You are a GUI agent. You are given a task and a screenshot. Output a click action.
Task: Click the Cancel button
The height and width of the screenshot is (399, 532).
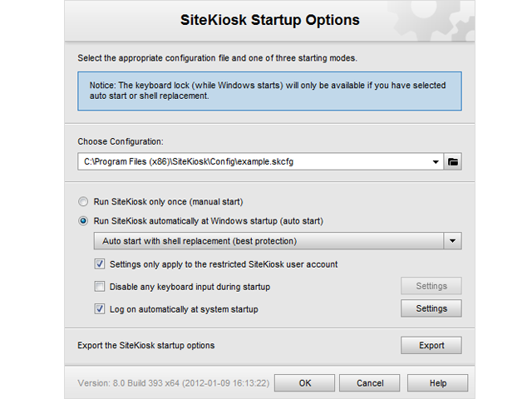pyautogui.click(x=370, y=383)
